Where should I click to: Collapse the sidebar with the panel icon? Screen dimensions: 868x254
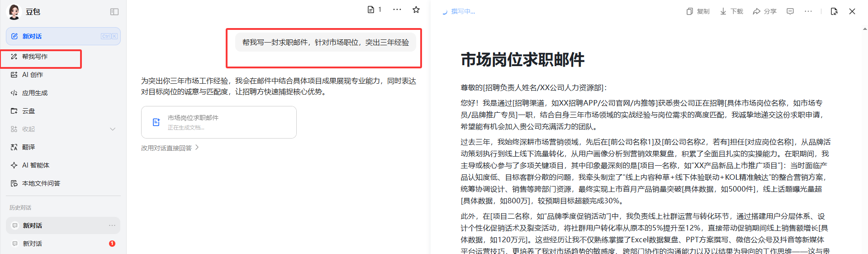click(114, 12)
